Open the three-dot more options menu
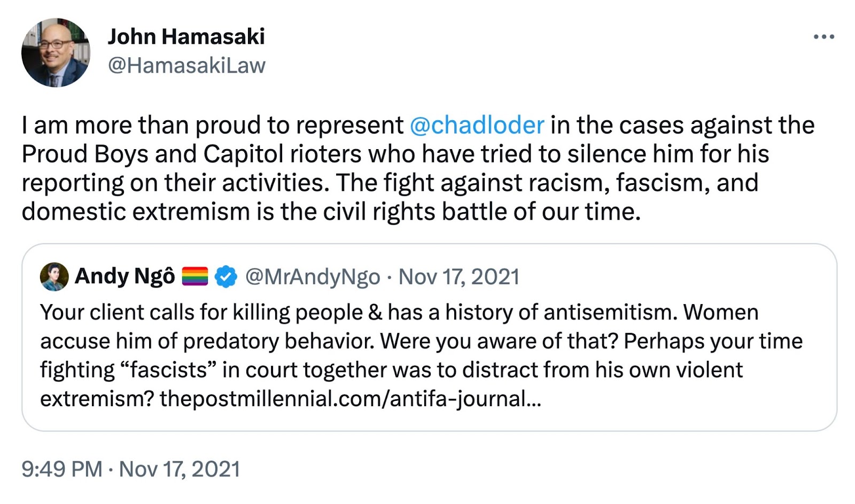 point(823,37)
